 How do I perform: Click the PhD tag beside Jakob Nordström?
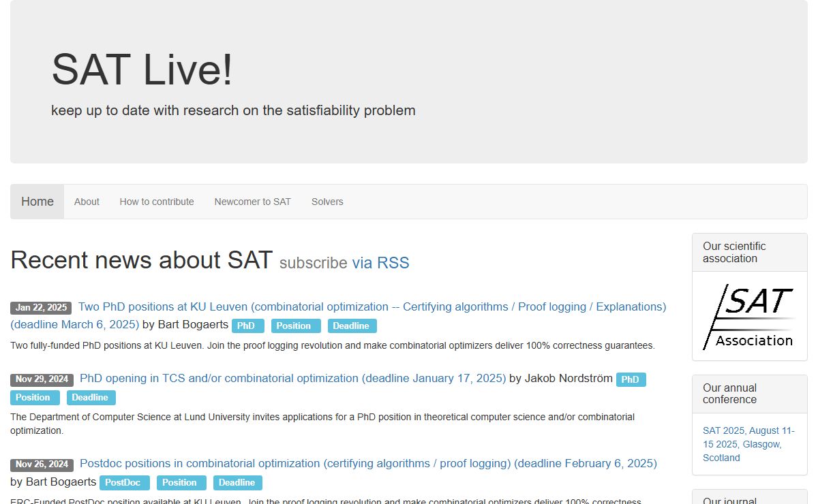click(631, 379)
